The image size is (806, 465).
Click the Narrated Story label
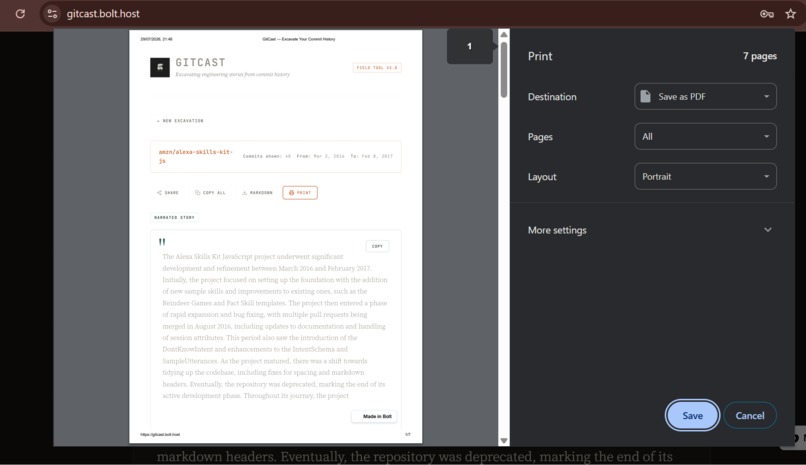(174, 217)
